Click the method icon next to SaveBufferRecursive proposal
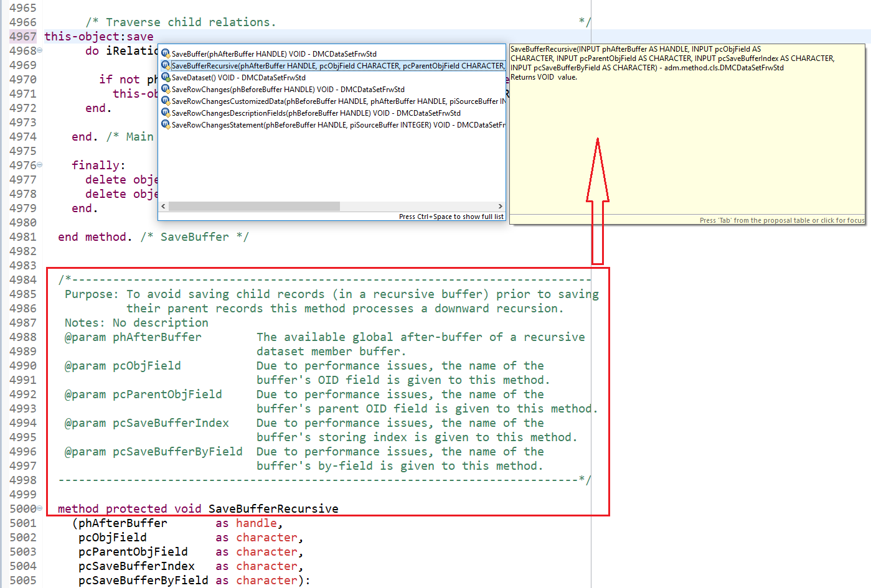 click(166, 65)
